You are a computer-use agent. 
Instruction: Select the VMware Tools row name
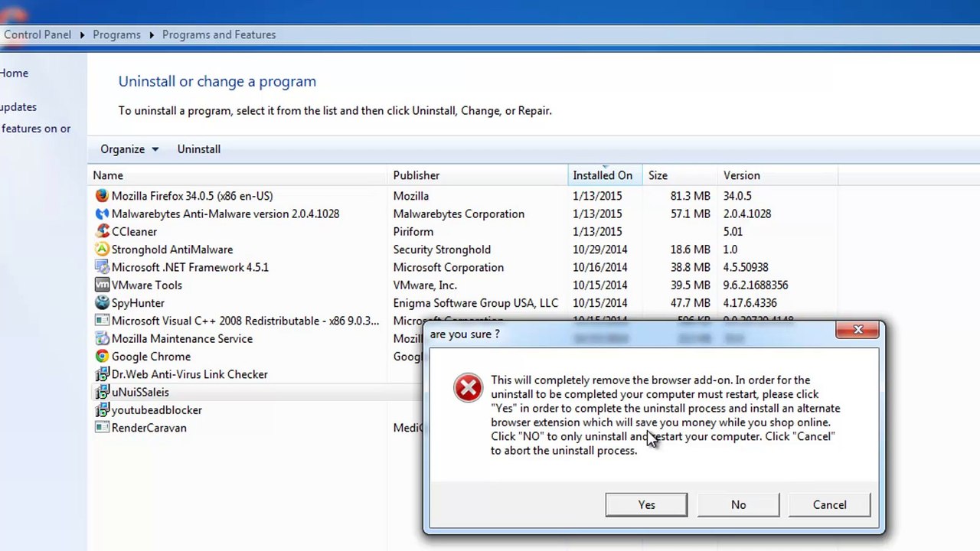(x=147, y=285)
